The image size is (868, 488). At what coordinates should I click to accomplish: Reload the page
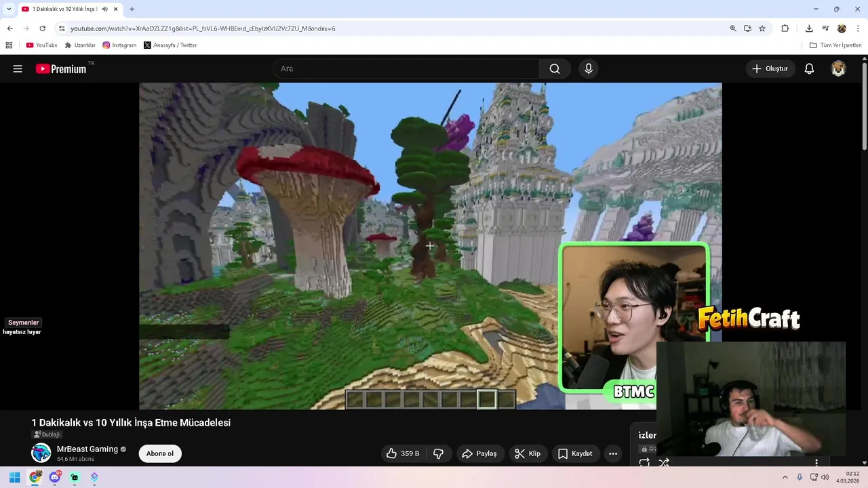pyautogui.click(x=42, y=28)
